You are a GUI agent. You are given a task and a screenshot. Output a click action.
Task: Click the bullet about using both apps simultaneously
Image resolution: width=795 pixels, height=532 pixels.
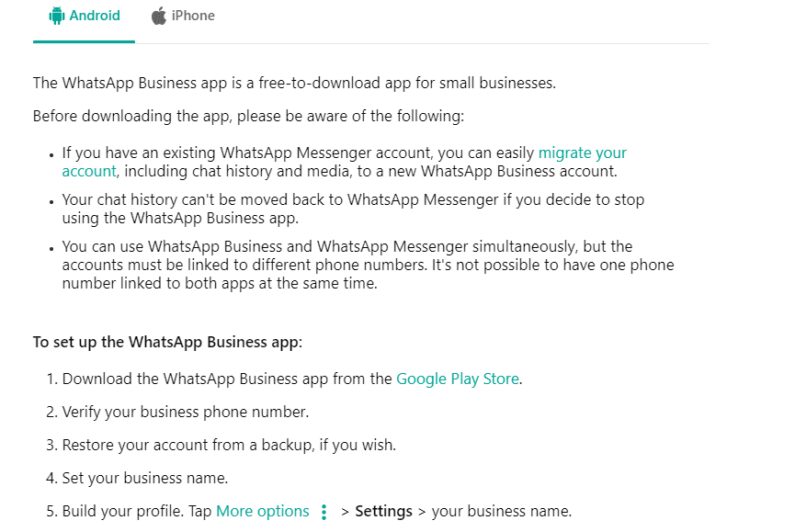point(369,265)
